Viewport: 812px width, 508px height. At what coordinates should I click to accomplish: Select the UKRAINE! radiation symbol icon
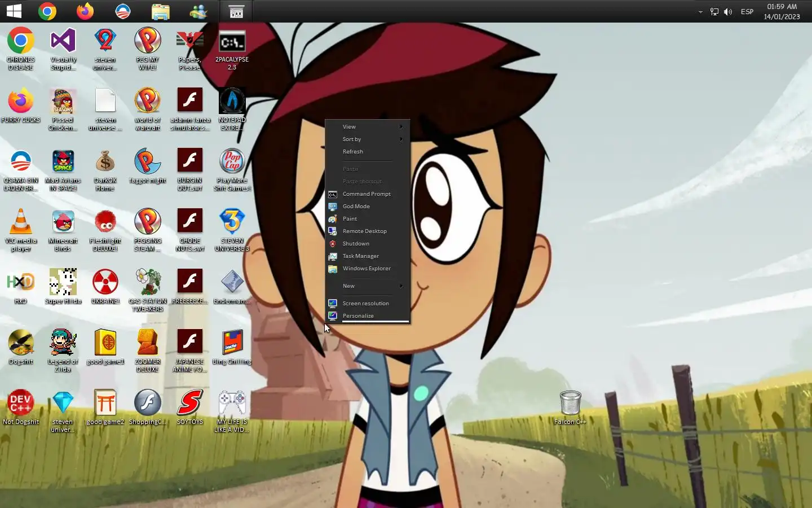click(x=105, y=287)
